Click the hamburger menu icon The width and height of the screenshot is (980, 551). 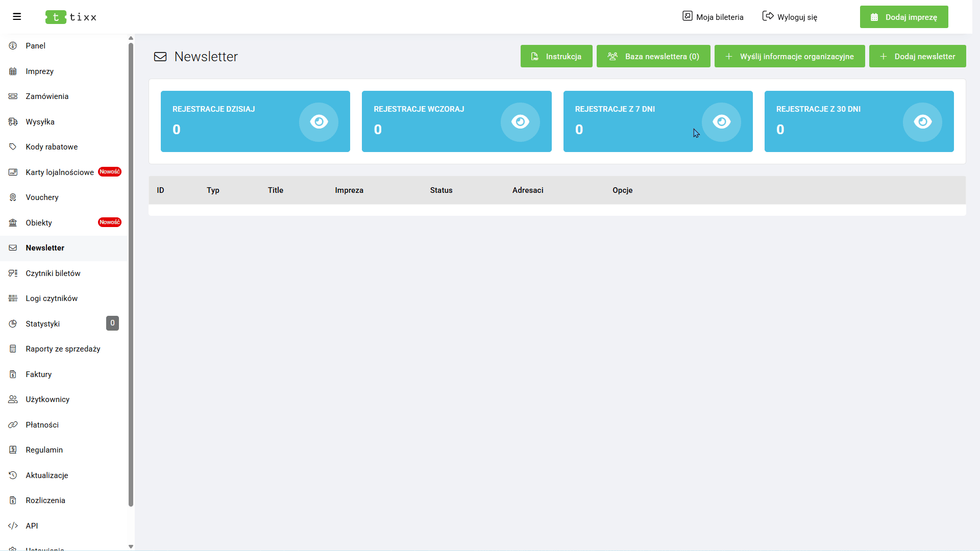[17, 17]
